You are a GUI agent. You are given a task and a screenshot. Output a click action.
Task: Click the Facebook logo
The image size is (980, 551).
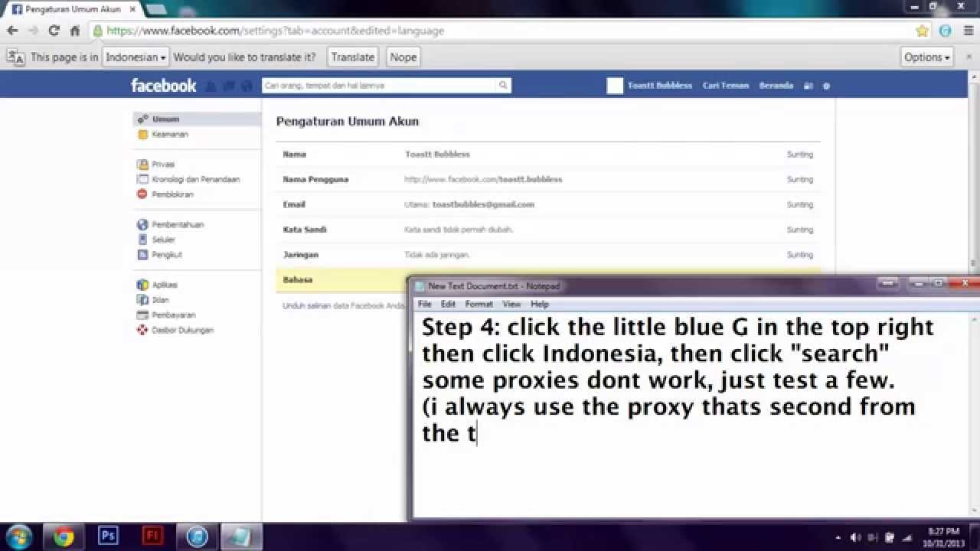pyautogui.click(x=163, y=85)
